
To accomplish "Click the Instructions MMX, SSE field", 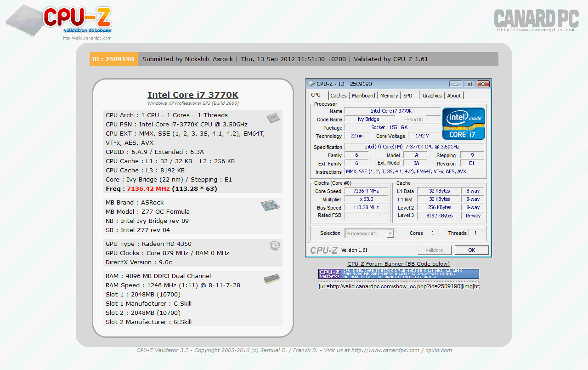I will (x=414, y=172).
